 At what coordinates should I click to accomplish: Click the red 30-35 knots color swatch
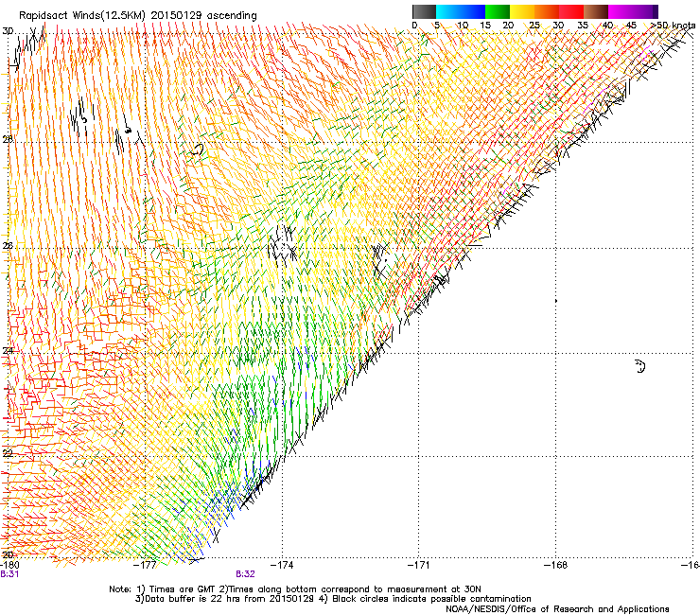pos(571,11)
